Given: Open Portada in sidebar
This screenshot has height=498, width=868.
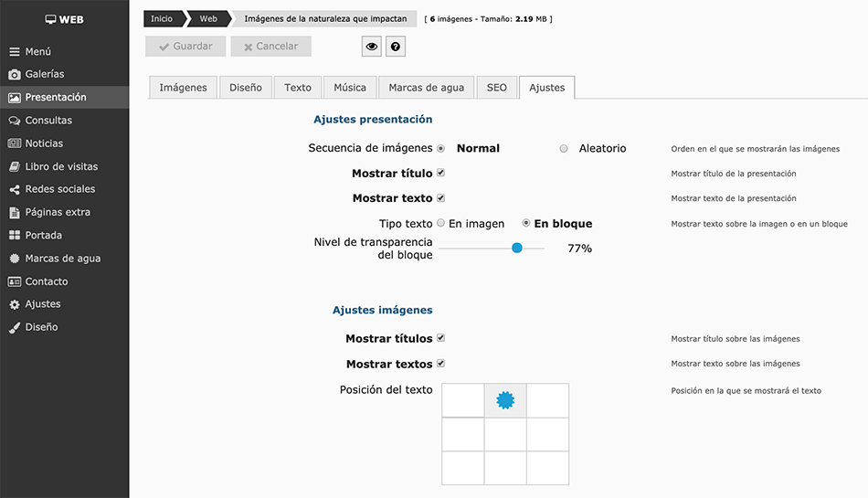Looking at the screenshot, I should click(64, 235).
